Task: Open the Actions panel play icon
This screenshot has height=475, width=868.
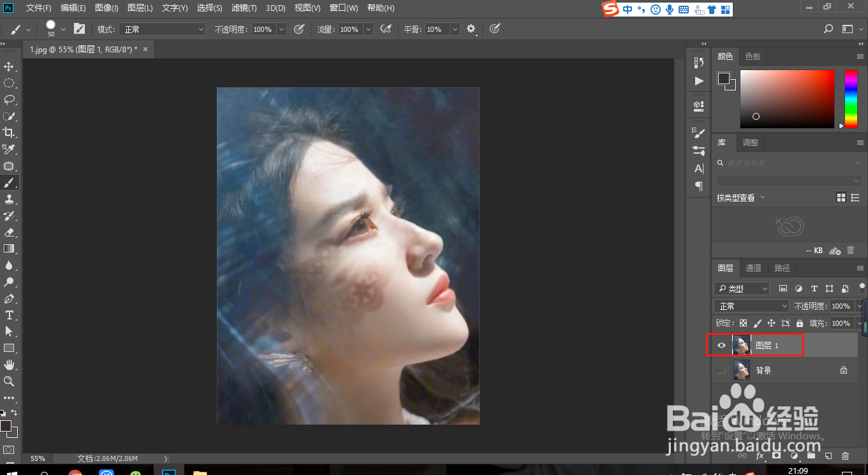Action: [699, 81]
